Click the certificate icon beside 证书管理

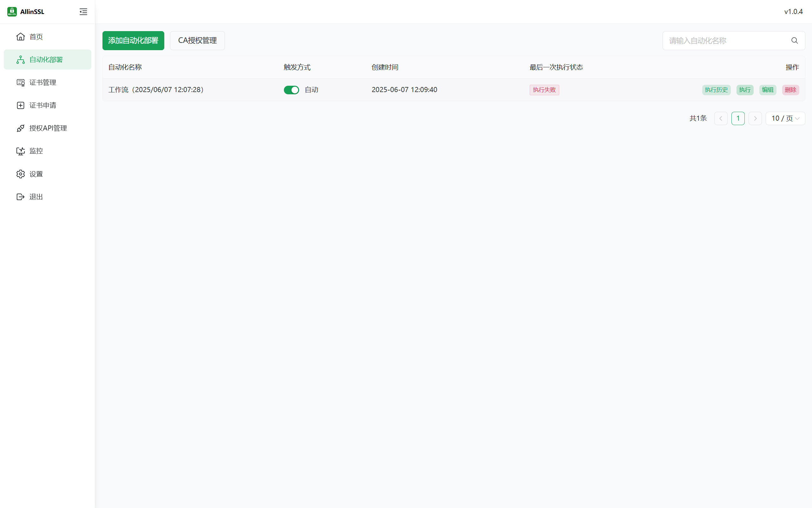pyautogui.click(x=21, y=82)
